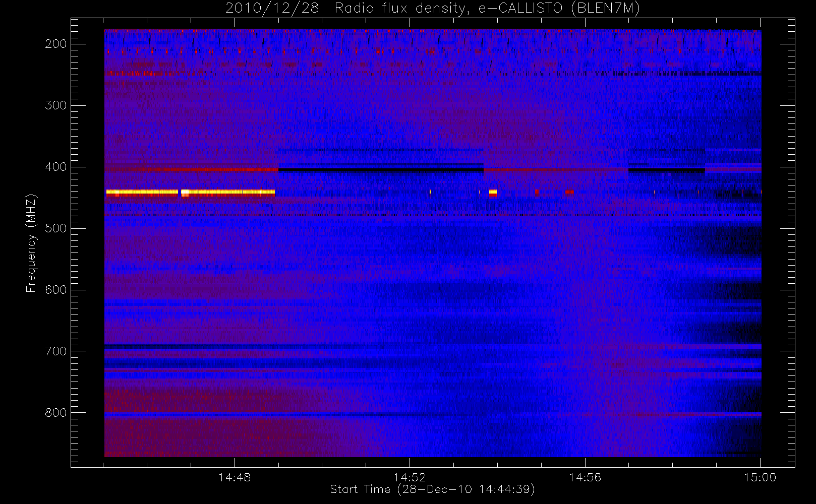The image size is (816, 504).
Task: Click the 500 MHz frequency tick label
Action: pos(56,228)
